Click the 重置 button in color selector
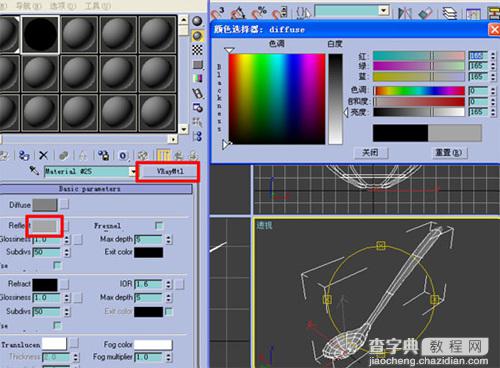This screenshot has height=368, width=500. [x=449, y=153]
